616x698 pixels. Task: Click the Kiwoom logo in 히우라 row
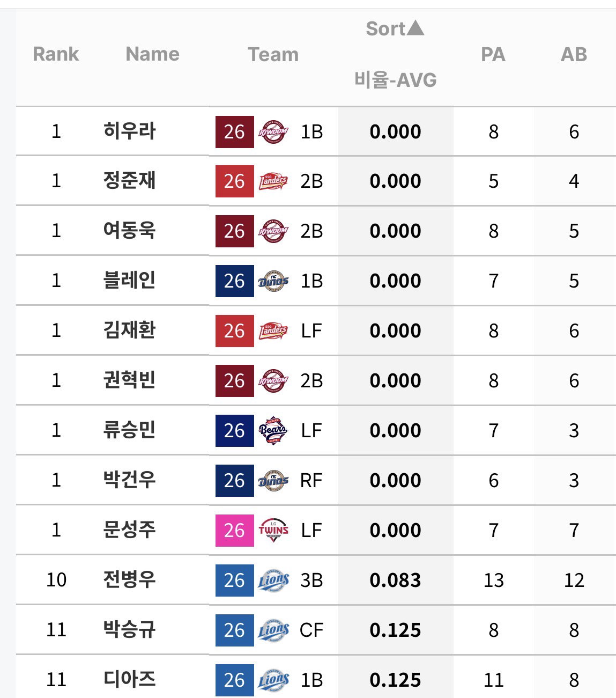(273, 131)
